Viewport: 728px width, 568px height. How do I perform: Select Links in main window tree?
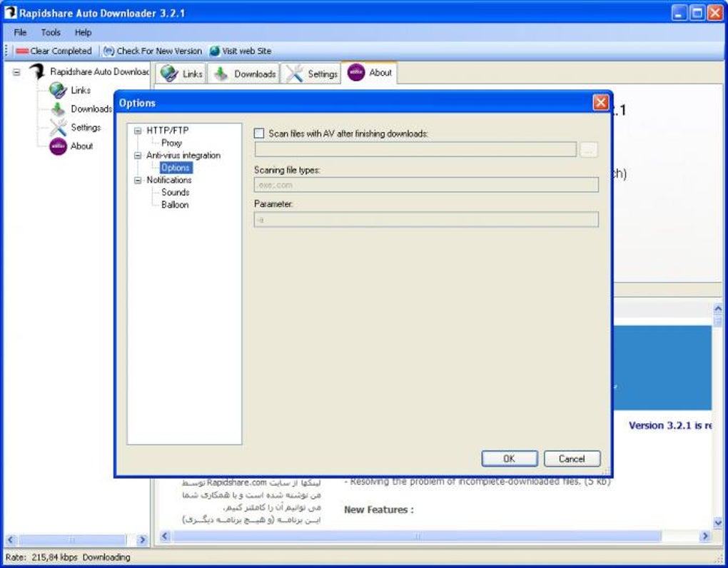(81, 90)
